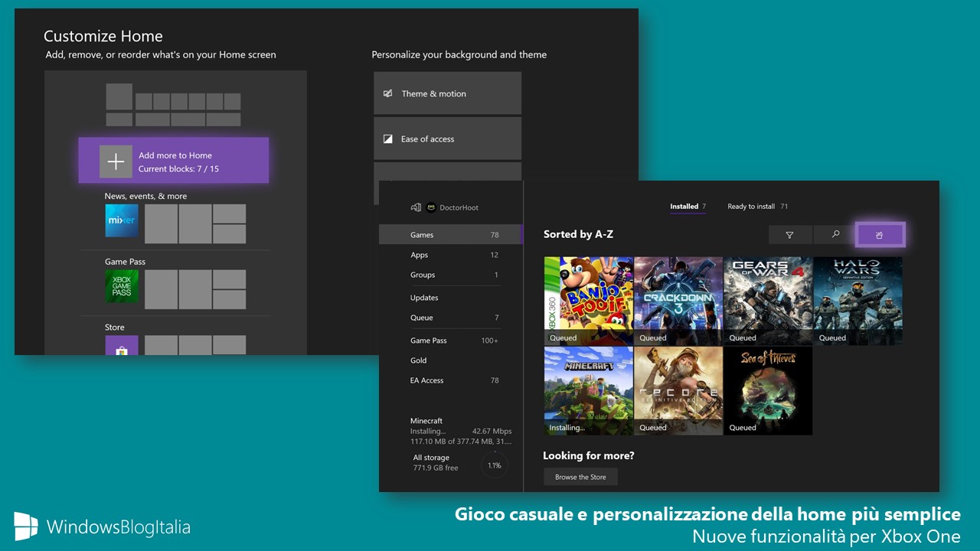Click the News, events, & more label

145,196
